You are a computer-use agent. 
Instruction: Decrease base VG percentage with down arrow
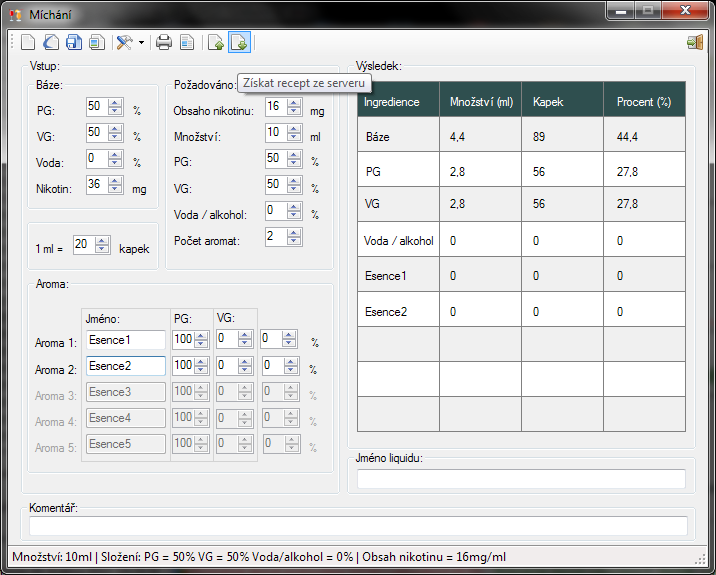tap(116, 137)
